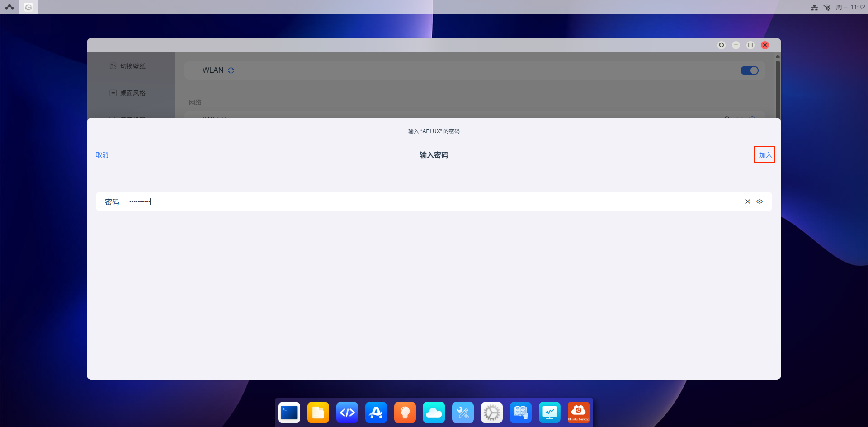Open the clock showing 周三 11:32
This screenshot has width=868, height=427.
pyautogui.click(x=850, y=7)
